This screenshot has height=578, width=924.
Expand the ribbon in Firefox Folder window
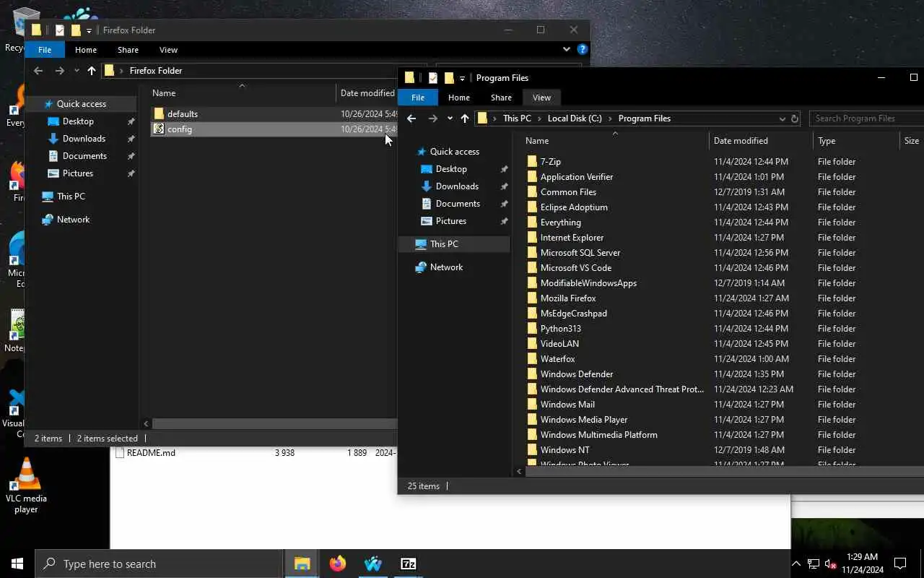click(x=567, y=49)
